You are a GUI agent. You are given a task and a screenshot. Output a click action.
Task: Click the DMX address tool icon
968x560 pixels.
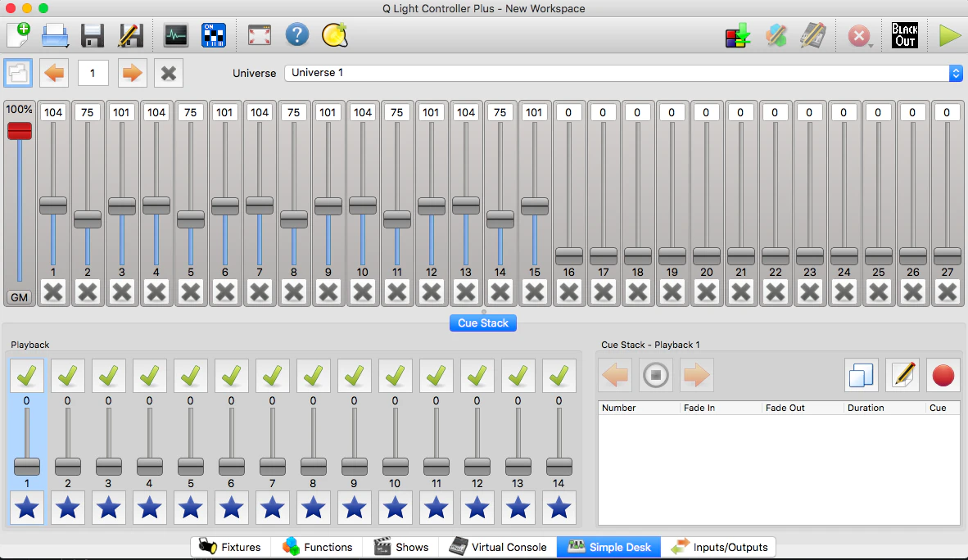(214, 35)
